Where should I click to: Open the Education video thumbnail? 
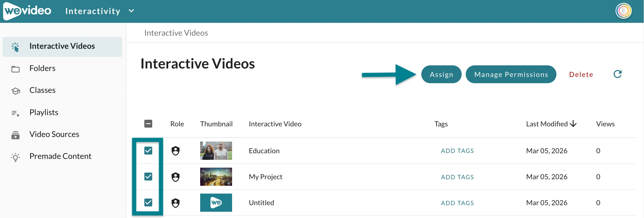[216, 151]
